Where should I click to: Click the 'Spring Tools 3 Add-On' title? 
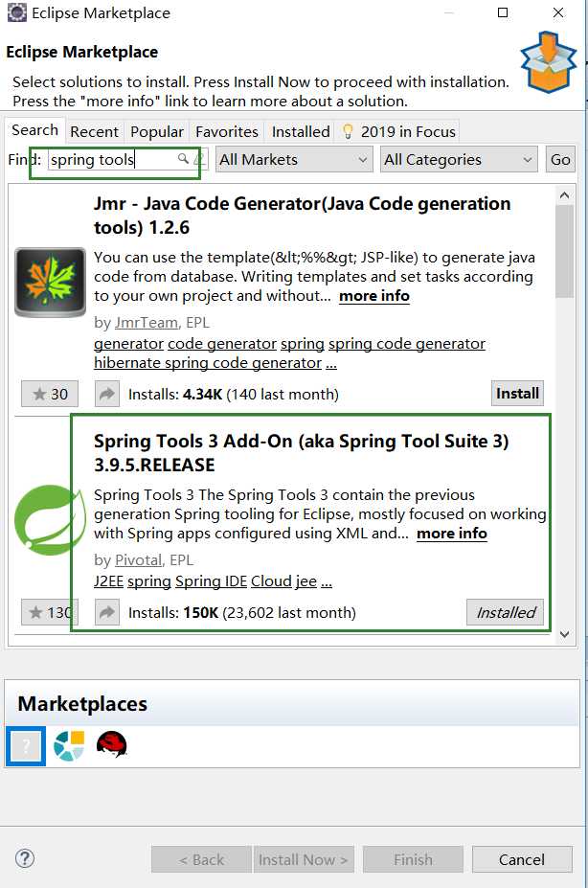click(x=301, y=452)
